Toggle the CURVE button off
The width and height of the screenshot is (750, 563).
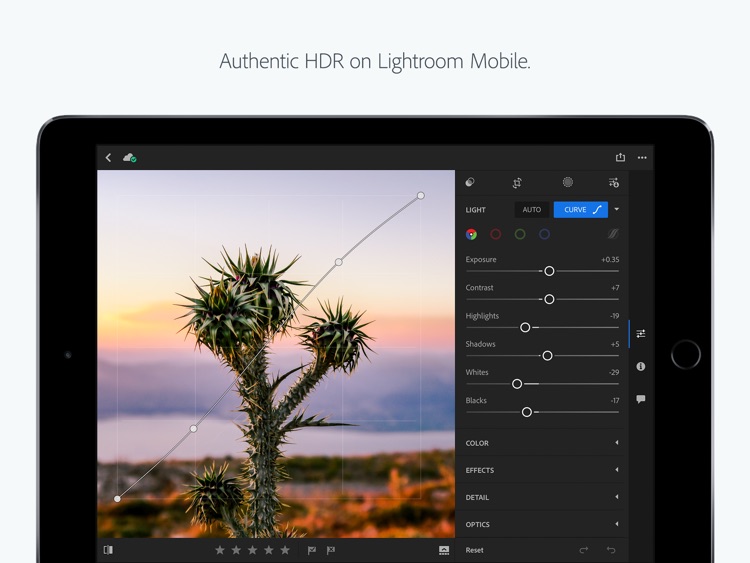point(581,210)
